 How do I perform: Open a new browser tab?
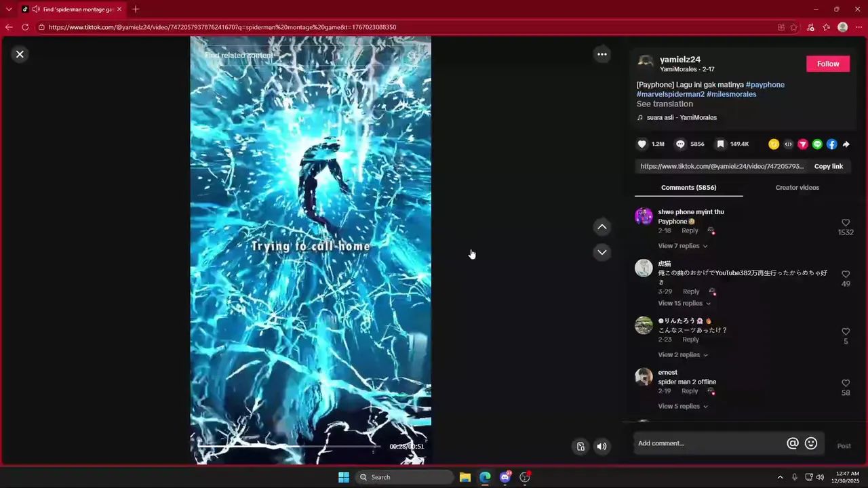[x=136, y=9]
